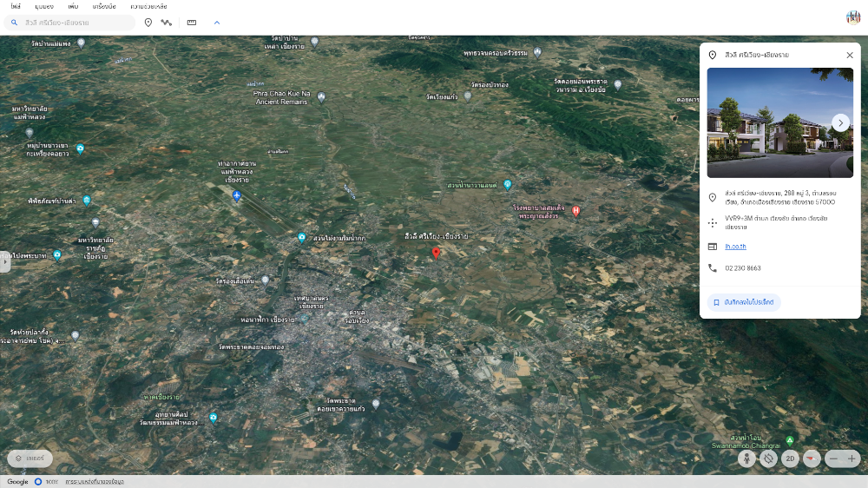Click the hill tribe village camera marker

click(x=80, y=148)
